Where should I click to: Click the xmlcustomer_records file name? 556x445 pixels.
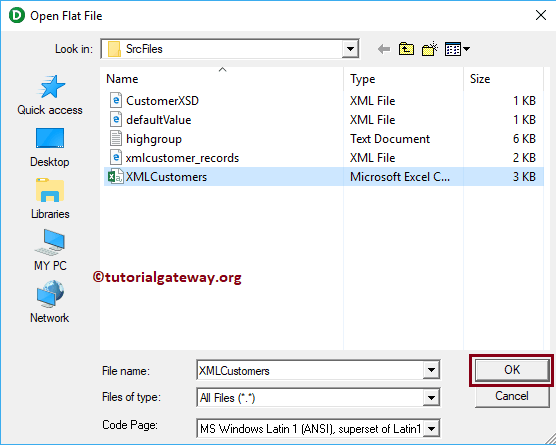coord(182,158)
